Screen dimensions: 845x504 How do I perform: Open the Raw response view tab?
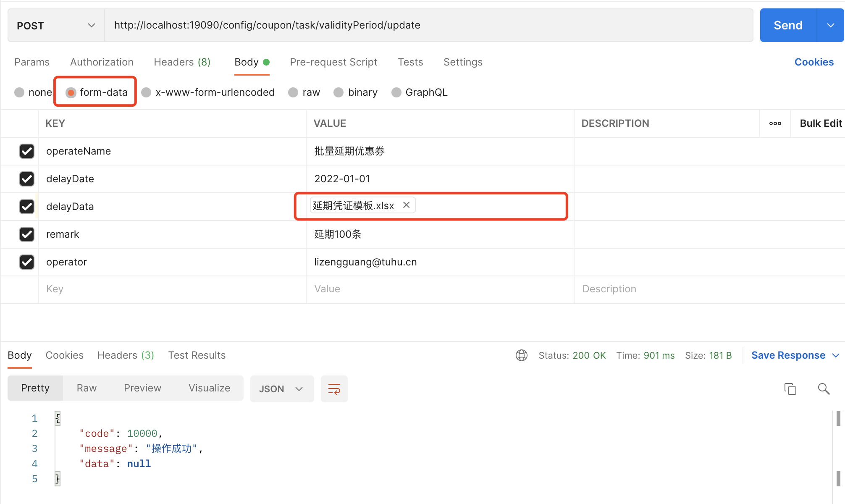(x=86, y=388)
